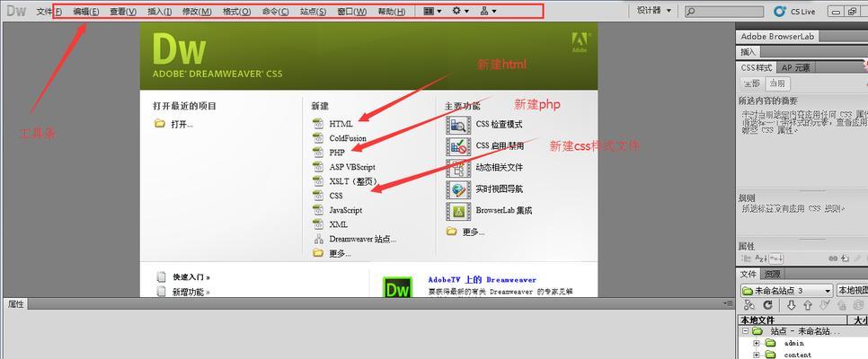Click the Put files up-arrow icon

click(x=807, y=305)
